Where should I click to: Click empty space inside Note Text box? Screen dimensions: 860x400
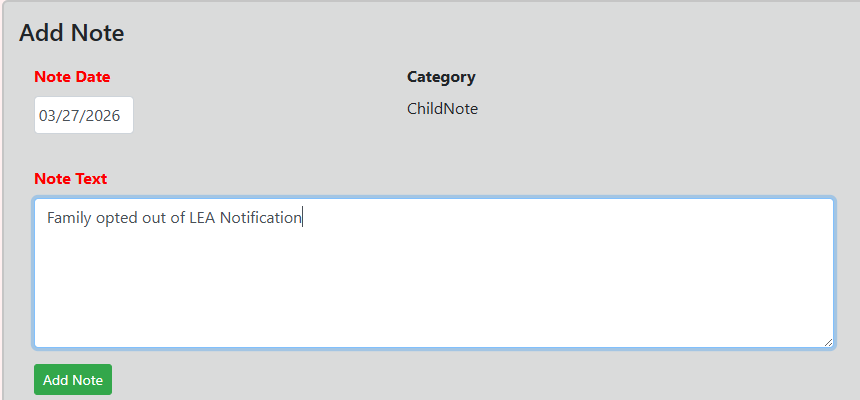tap(434, 290)
